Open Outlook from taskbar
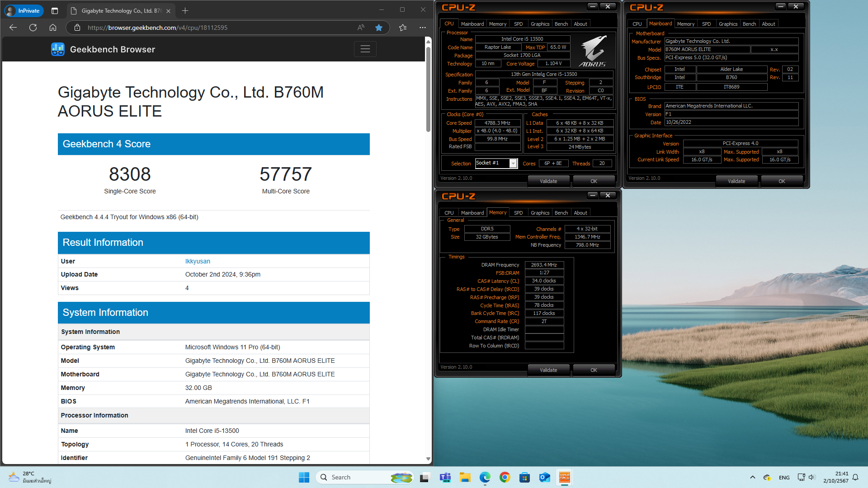Viewport: 868px width, 488px height. 545,477
